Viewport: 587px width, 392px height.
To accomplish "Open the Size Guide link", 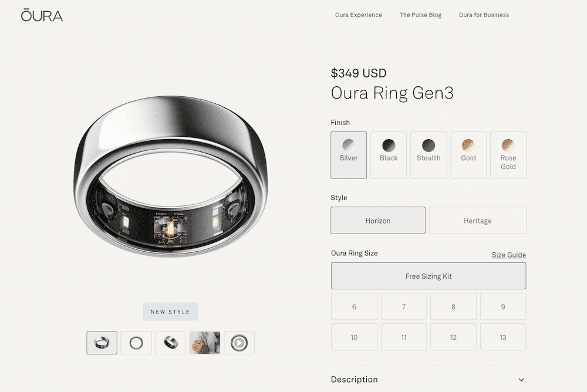I will (509, 255).
